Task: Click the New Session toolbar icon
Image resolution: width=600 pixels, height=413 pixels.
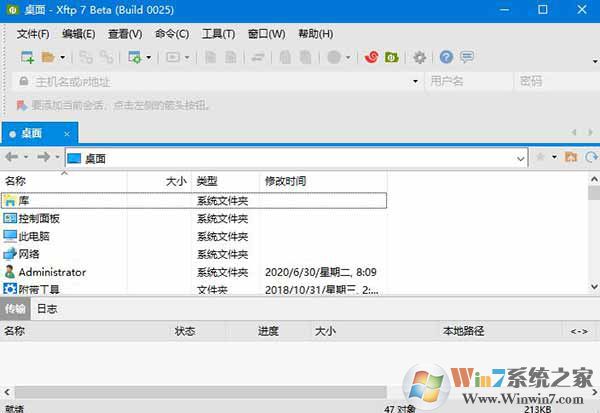Action: [27, 57]
